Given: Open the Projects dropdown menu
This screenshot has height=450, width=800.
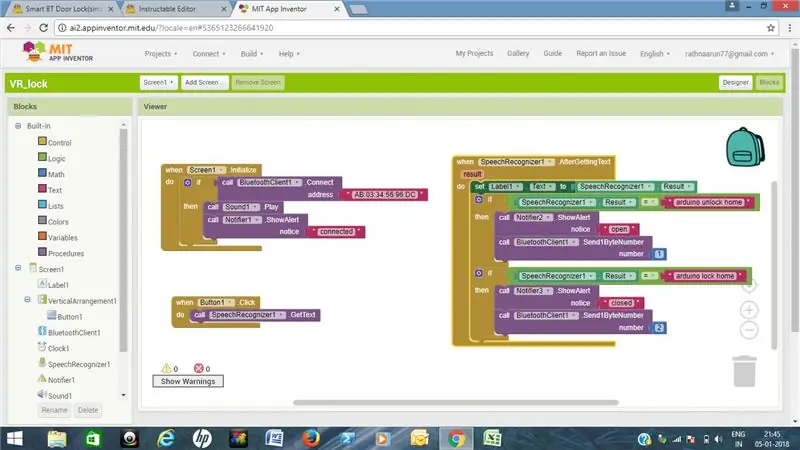Looking at the screenshot, I should coord(161,54).
